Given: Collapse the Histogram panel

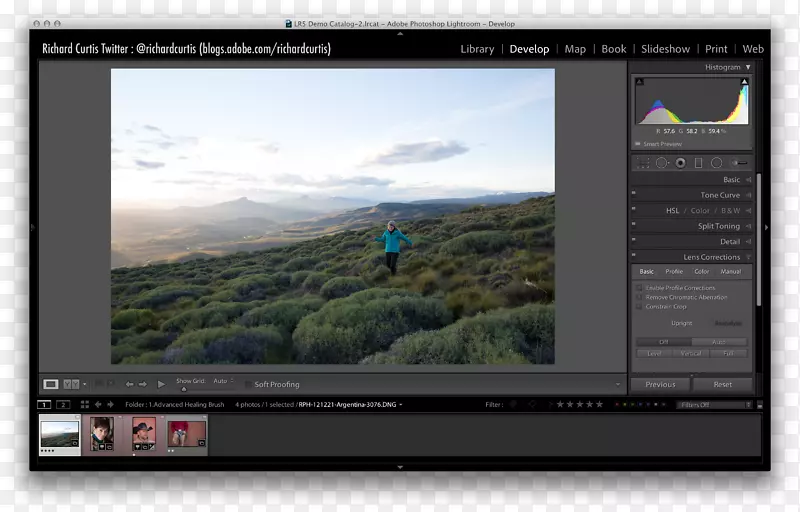Looking at the screenshot, I should pyautogui.click(x=748, y=67).
